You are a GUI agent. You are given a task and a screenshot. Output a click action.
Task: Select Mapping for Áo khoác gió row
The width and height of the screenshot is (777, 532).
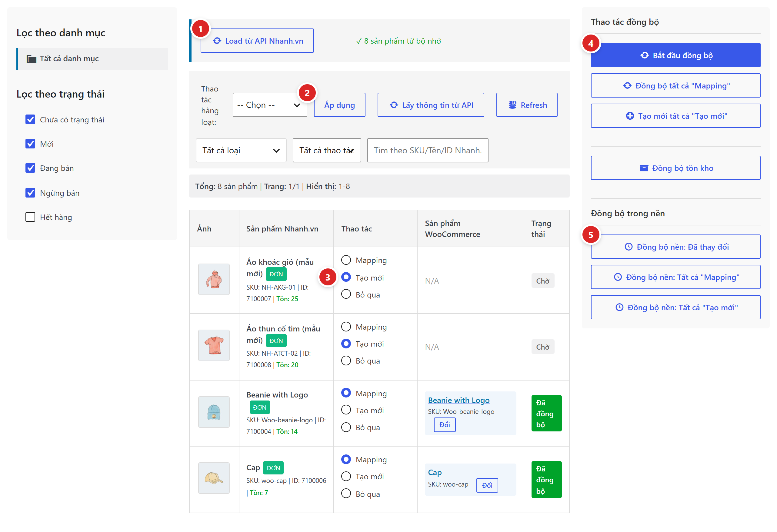pos(346,260)
